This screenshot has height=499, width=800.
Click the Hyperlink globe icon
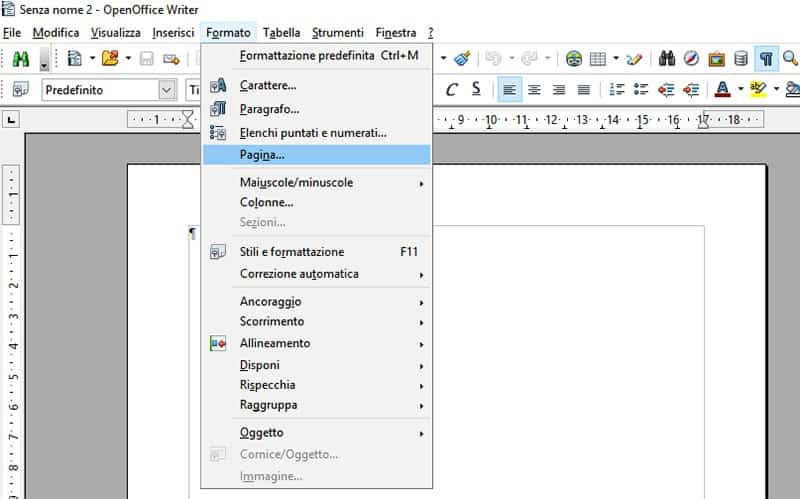pos(574,59)
